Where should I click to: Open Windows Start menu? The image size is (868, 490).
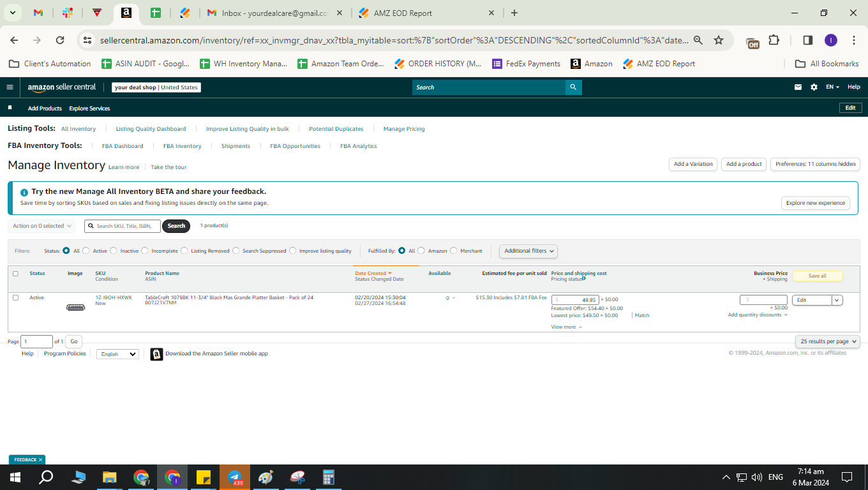click(x=15, y=477)
